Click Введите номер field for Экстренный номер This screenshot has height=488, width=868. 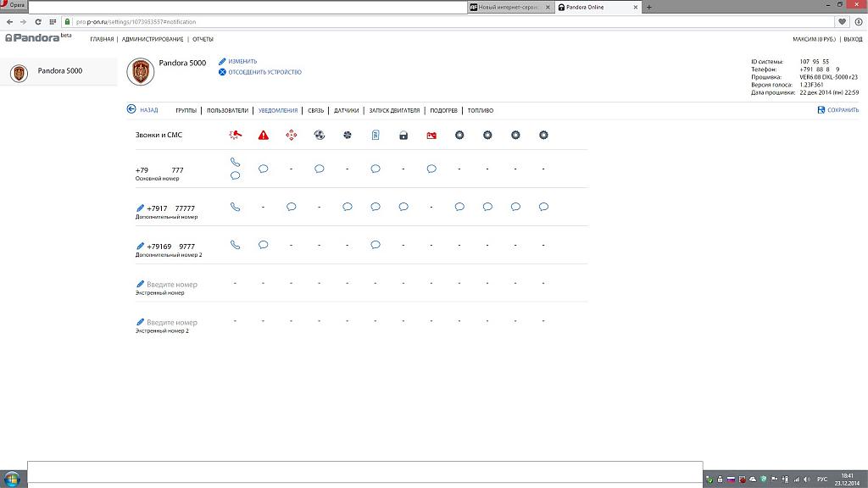point(172,285)
